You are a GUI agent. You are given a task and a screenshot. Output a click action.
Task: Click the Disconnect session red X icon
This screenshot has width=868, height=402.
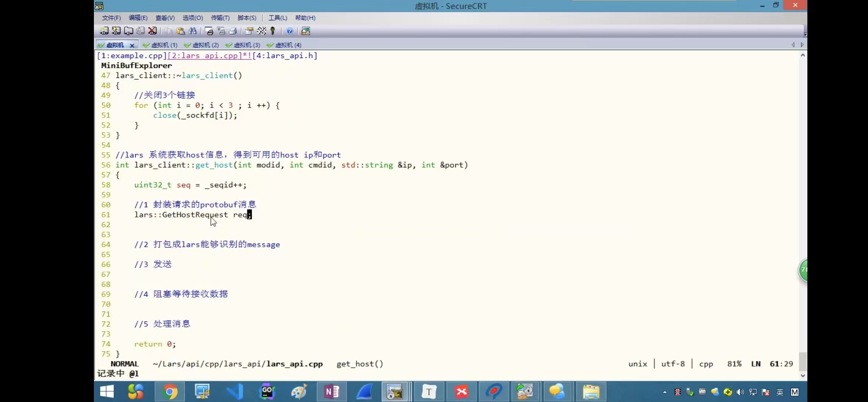pos(152,31)
